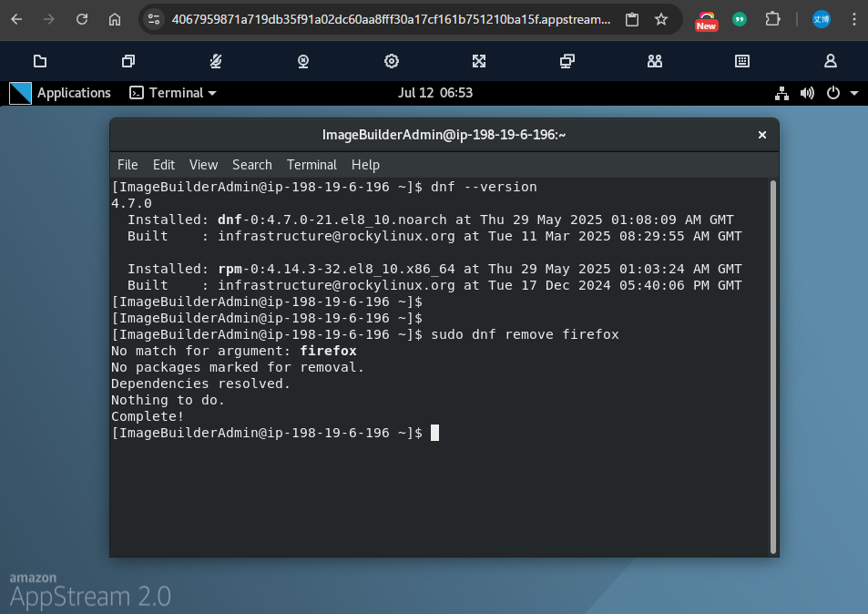Click the power icon in top panel
The height and width of the screenshot is (614, 868).
pos(833,93)
